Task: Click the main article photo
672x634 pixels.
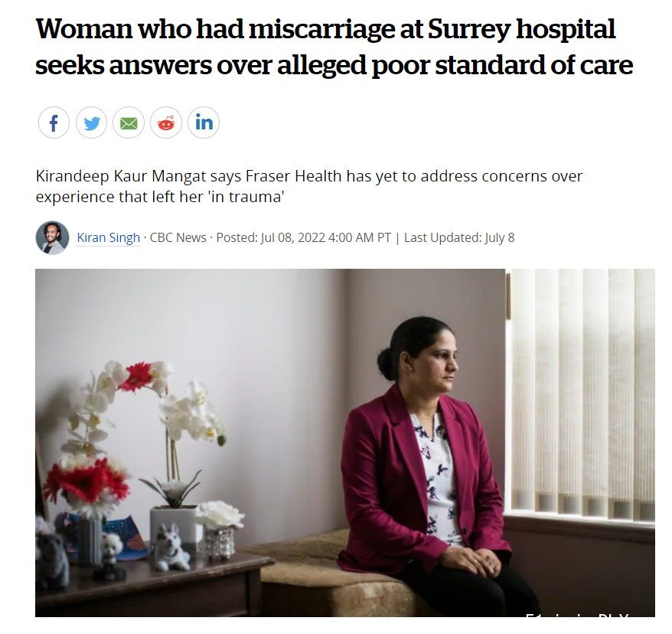Action: click(345, 443)
